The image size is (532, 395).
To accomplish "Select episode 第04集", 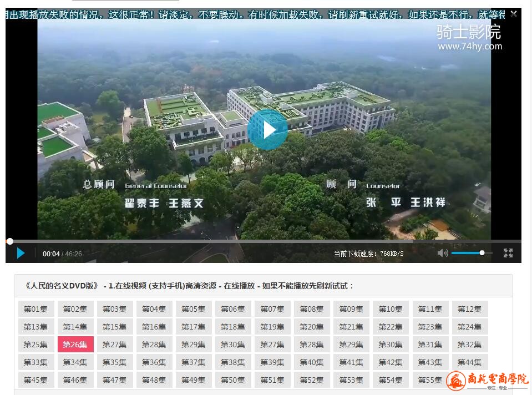I will tap(154, 309).
